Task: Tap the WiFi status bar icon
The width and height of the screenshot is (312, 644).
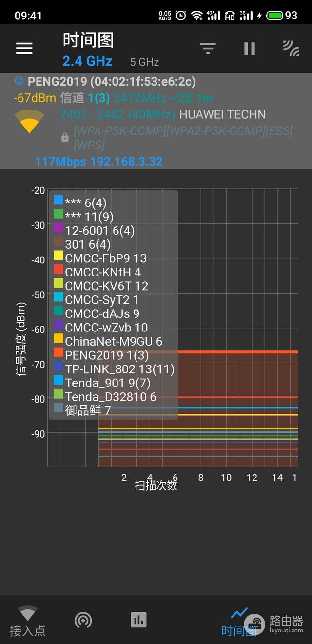Action: pyautogui.click(x=197, y=15)
